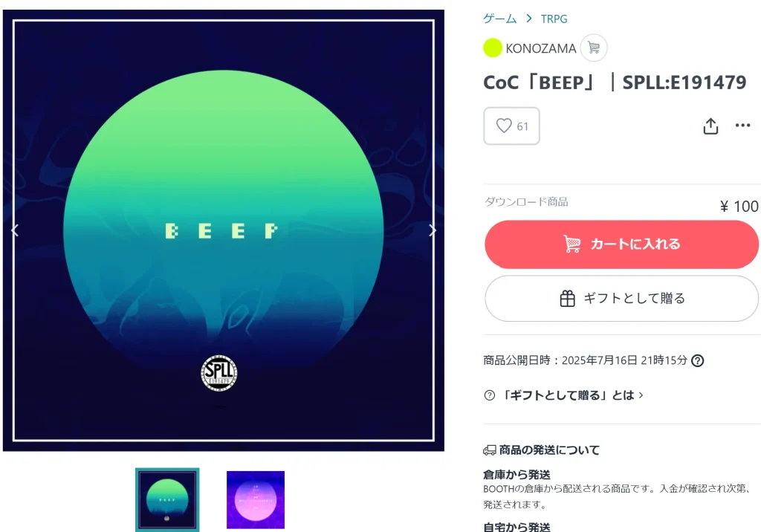This screenshot has width=761, height=532.
Task: Expand the 「ギフトとして贈る」とは link chevron
Action: (x=641, y=395)
